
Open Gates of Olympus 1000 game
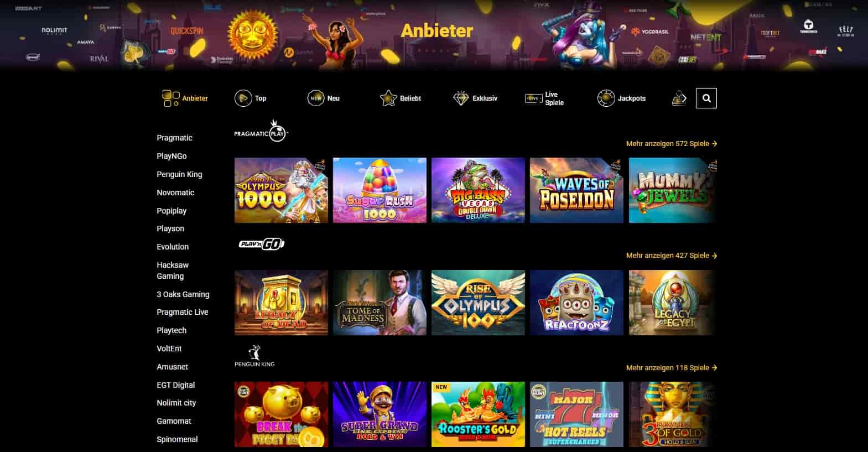pyautogui.click(x=281, y=190)
